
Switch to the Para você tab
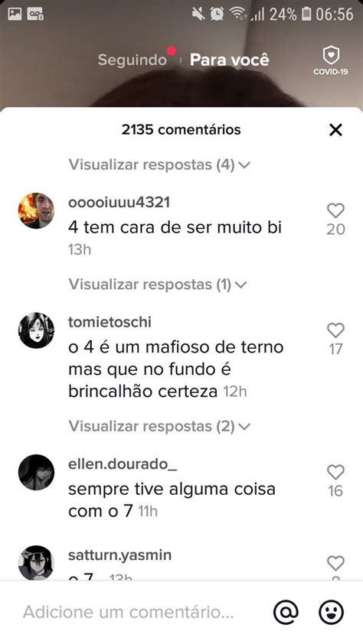click(x=230, y=60)
